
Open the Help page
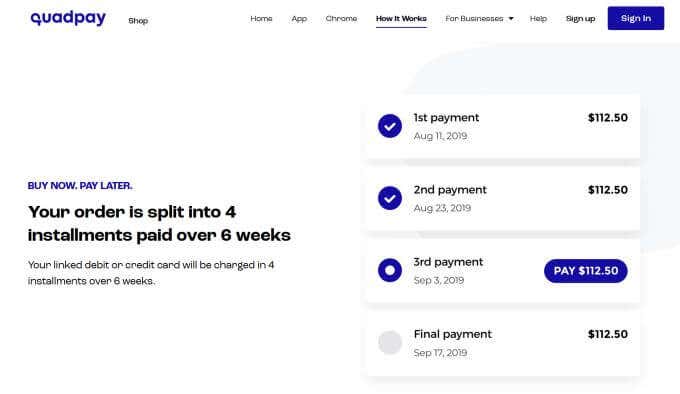[x=538, y=19]
